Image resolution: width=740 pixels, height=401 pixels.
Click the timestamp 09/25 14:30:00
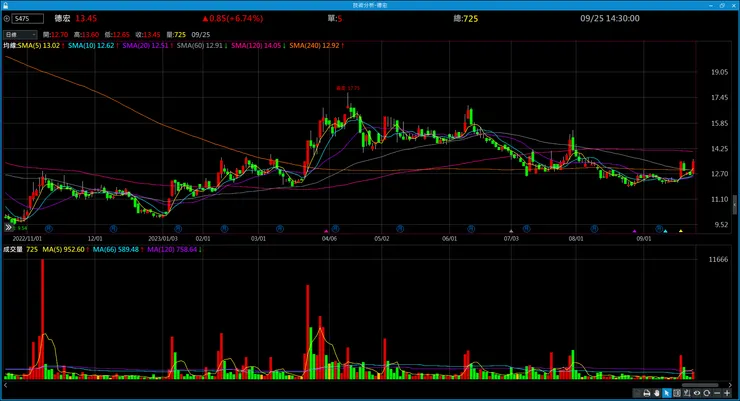(x=610, y=19)
